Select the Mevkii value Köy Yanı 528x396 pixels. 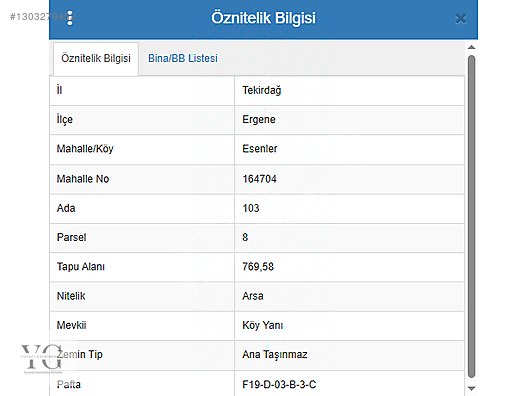pos(262,325)
